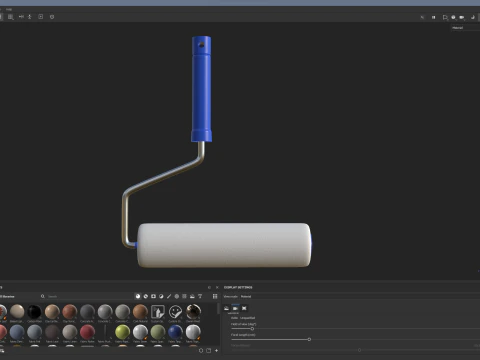Select the smiley sticker custom material
The width and height of the screenshot is (480, 360).
[175, 312]
